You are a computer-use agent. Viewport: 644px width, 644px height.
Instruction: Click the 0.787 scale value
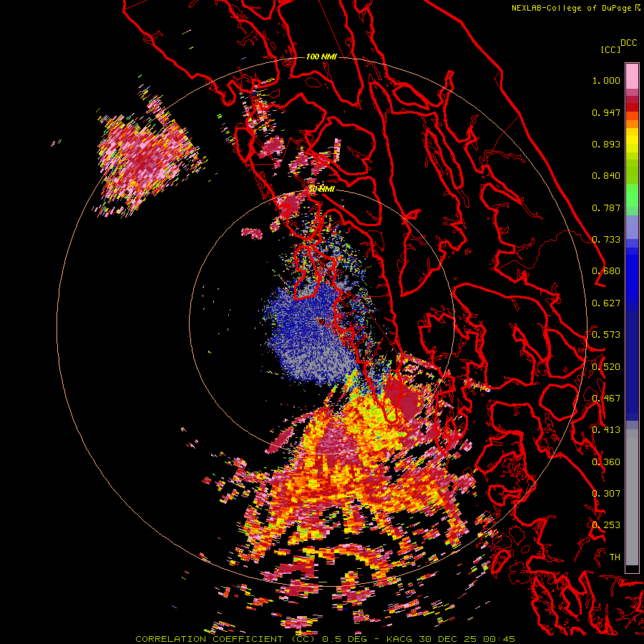(606, 208)
